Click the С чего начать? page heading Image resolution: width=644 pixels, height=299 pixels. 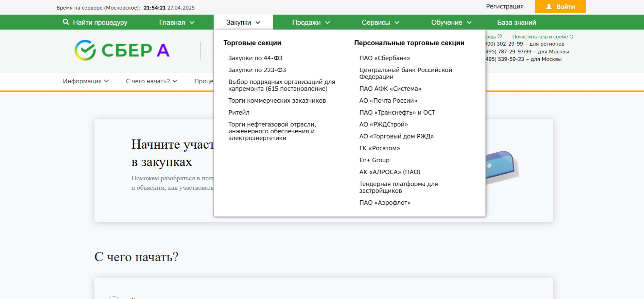click(136, 257)
